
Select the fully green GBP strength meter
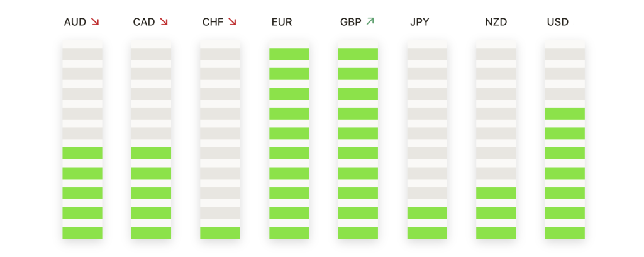pos(358,139)
